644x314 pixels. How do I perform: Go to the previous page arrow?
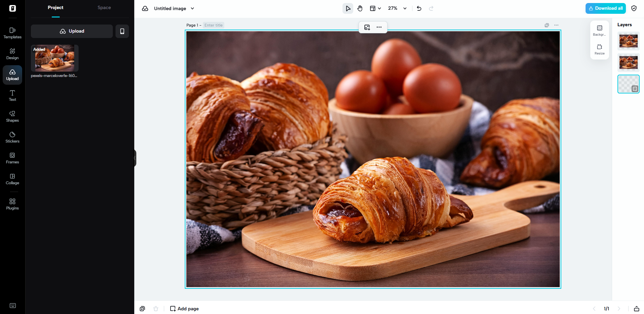coord(594,309)
